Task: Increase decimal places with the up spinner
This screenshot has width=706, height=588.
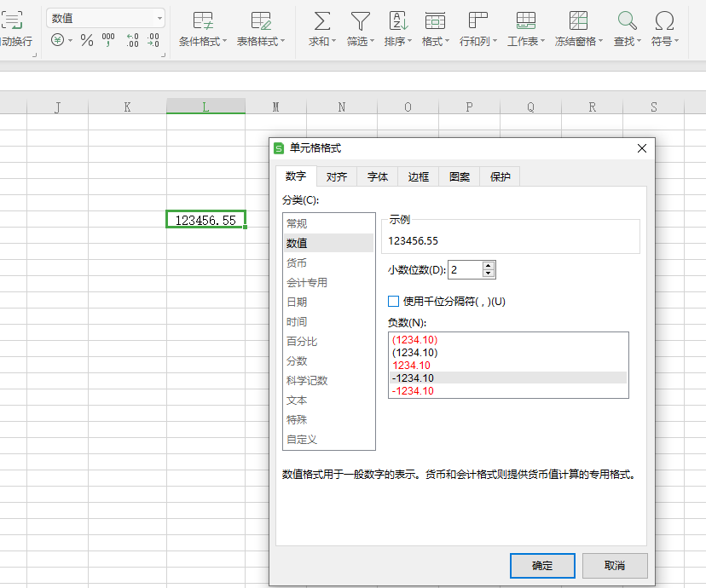Action: 489,265
